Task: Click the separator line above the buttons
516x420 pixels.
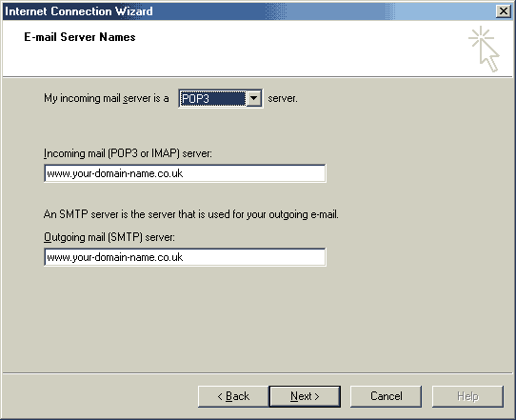Action: point(258,373)
